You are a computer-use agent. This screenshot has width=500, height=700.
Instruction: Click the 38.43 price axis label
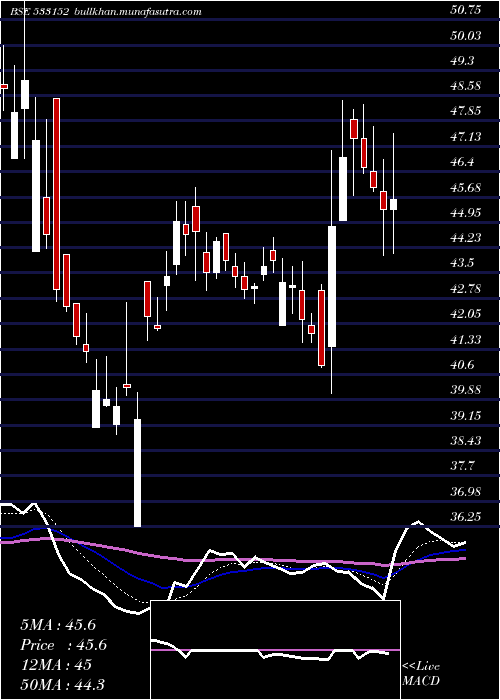point(466,441)
